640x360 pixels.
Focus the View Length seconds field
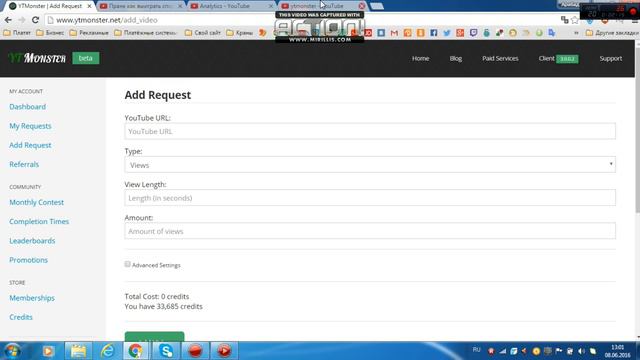pyautogui.click(x=370, y=198)
